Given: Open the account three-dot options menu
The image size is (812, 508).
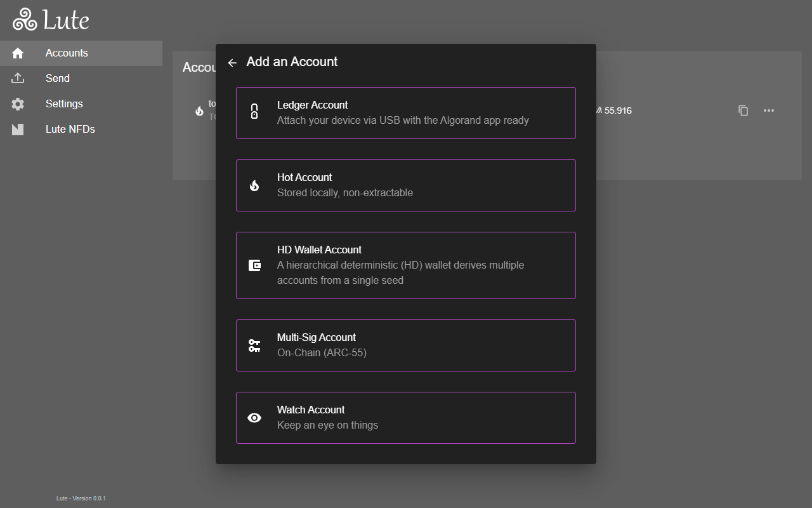Looking at the screenshot, I should point(769,110).
